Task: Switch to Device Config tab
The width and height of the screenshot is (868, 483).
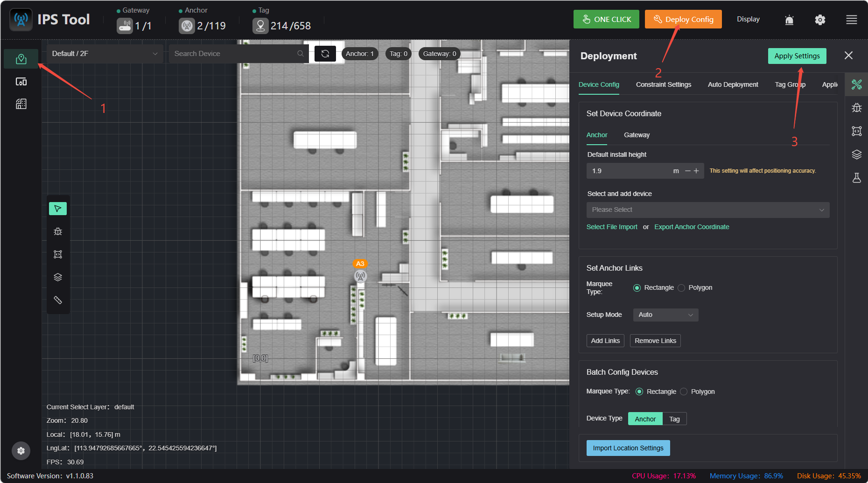Action: pos(599,84)
